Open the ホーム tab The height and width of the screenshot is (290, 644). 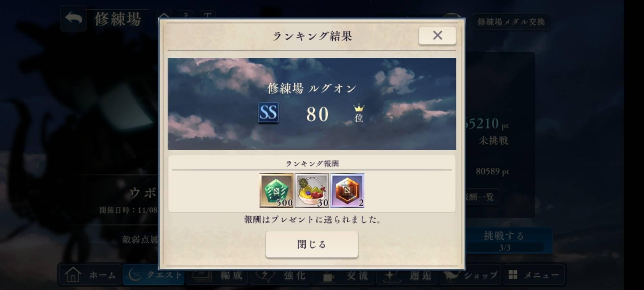[90, 275]
